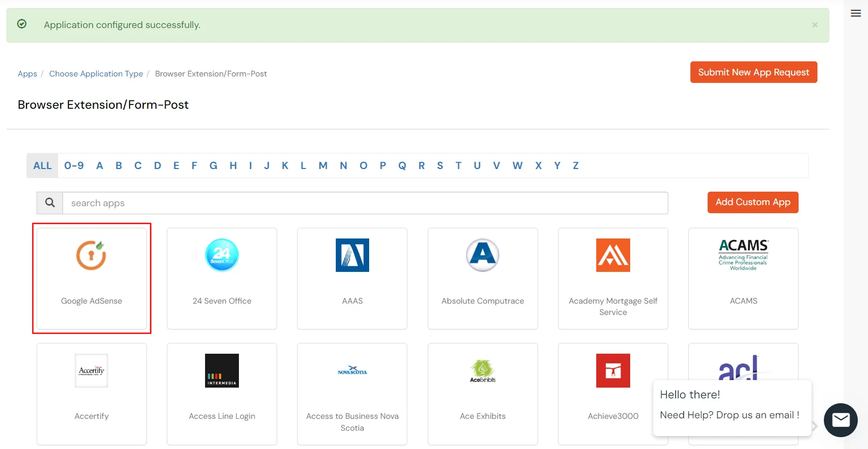Select Absolute Computrace logo icon
This screenshot has height=449, width=868.
point(483,255)
